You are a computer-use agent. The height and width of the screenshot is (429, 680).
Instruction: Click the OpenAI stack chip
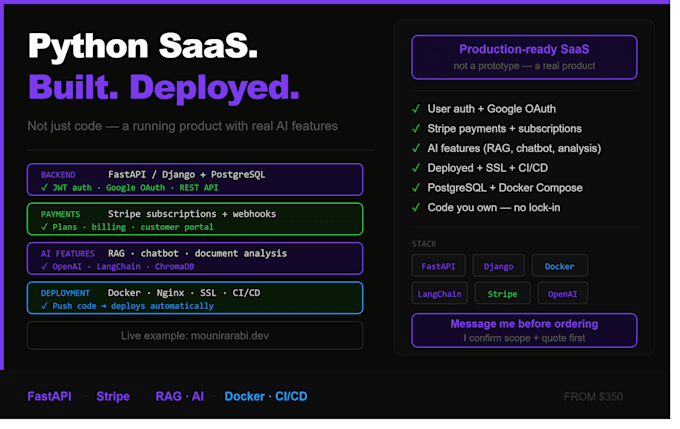pos(562,293)
